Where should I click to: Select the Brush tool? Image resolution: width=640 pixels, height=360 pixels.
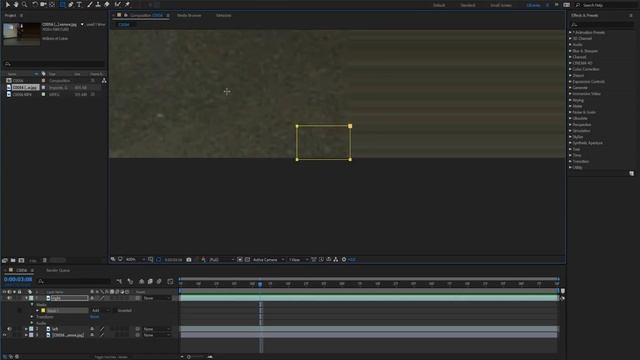[90, 4]
